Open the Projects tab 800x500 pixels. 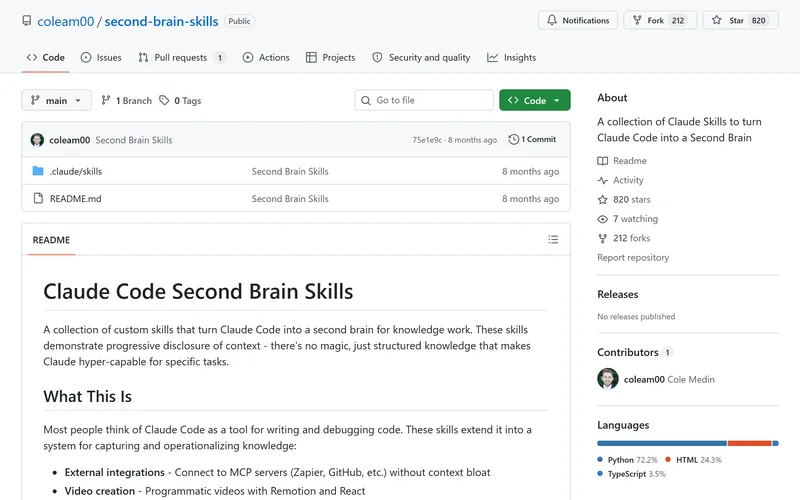click(x=331, y=58)
